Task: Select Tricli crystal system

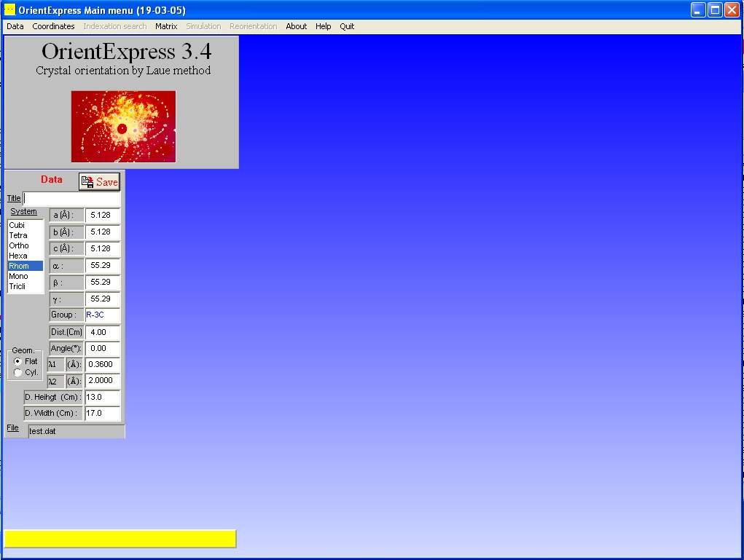Action: (x=26, y=286)
